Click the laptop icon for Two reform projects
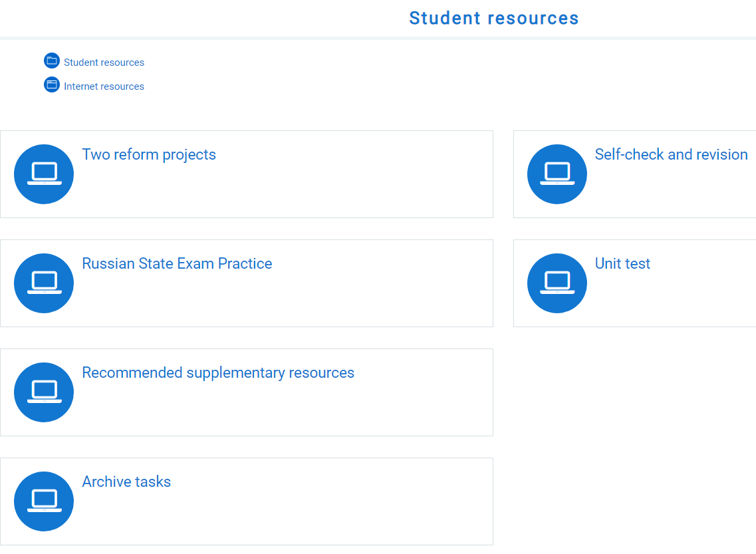The height and width of the screenshot is (554, 756). (43, 174)
